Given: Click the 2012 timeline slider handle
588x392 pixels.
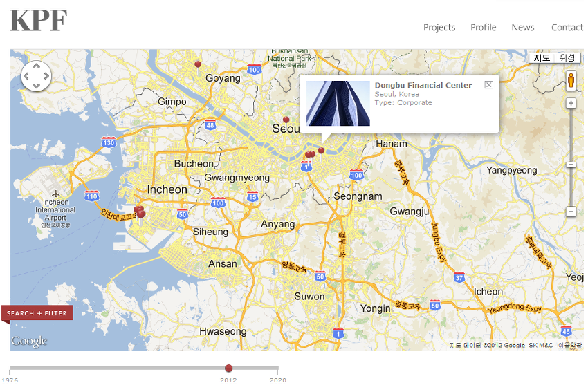Looking at the screenshot, I should (228, 368).
